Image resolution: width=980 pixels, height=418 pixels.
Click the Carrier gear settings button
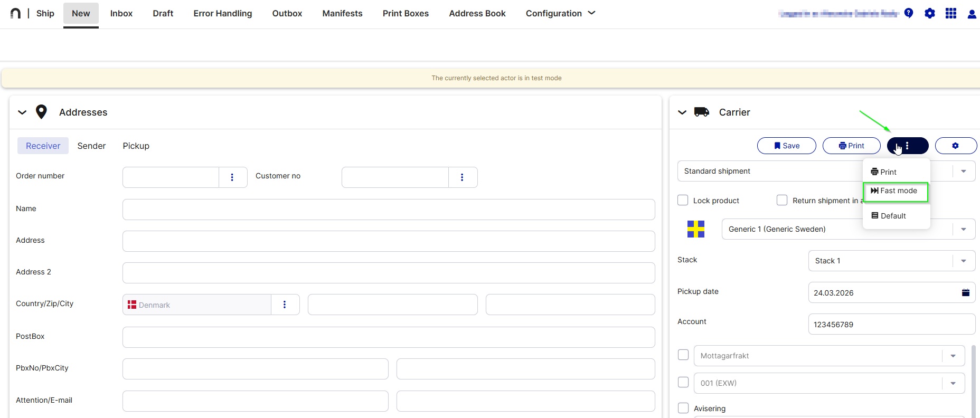(x=955, y=146)
